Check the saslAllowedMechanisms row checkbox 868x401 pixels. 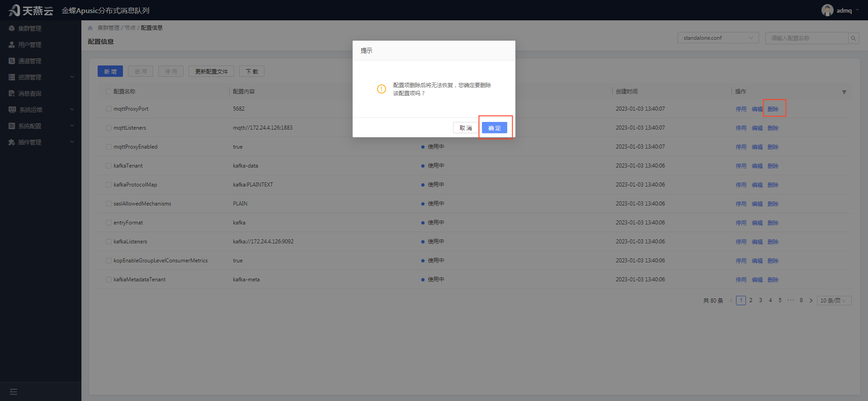(x=108, y=204)
